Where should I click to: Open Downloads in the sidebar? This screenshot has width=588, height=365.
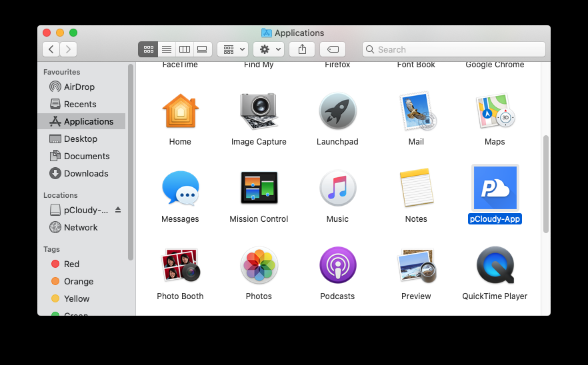81,173
